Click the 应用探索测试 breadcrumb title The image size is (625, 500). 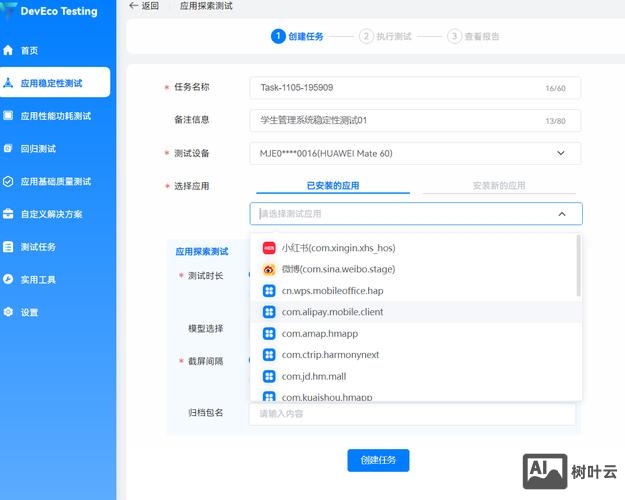pos(206,6)
